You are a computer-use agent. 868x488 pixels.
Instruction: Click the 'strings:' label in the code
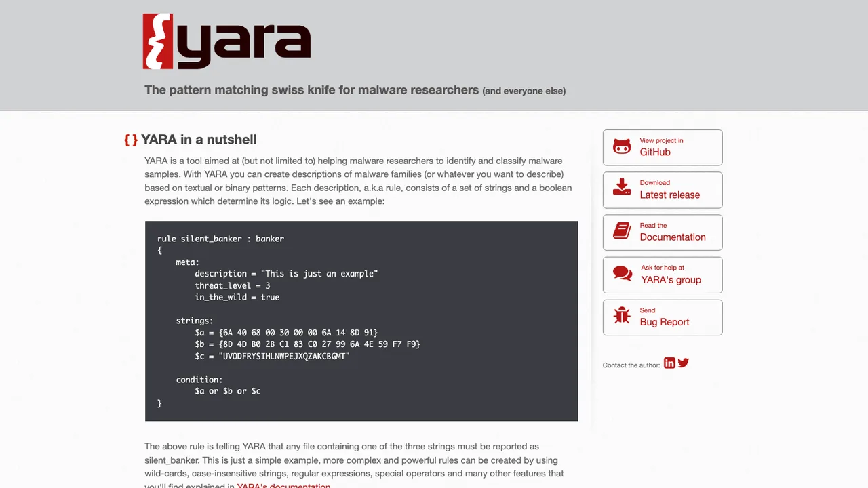pyautogui.click(x=195, y=321)
